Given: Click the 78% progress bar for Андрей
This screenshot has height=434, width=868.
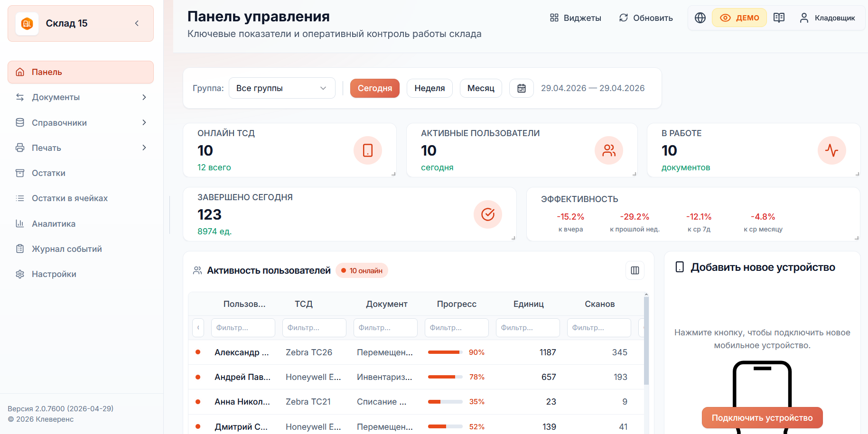Looking at the screenshot, I should tap(445, 377).
